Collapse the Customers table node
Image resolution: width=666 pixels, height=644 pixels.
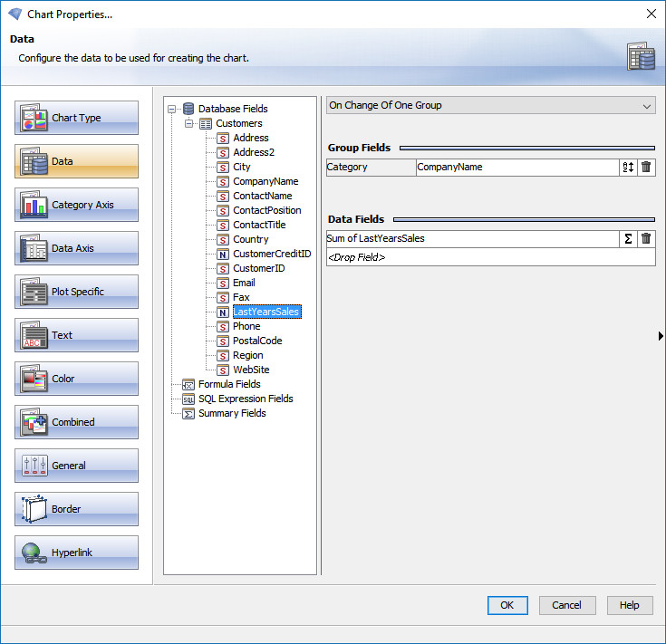tap(189, 123)
